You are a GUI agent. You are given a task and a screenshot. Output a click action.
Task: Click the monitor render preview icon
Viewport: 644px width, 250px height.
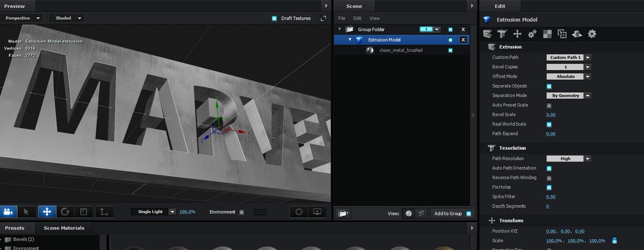pyautogui.click(x=317, y=212)
